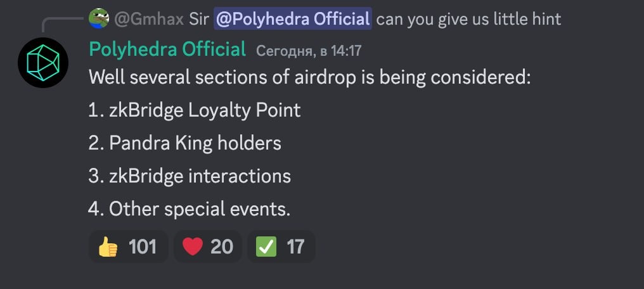The image size is (644, 289).
Task: Open the @Gmhax username in the reply
Action: pyautogui.click(x=149, y=19)
